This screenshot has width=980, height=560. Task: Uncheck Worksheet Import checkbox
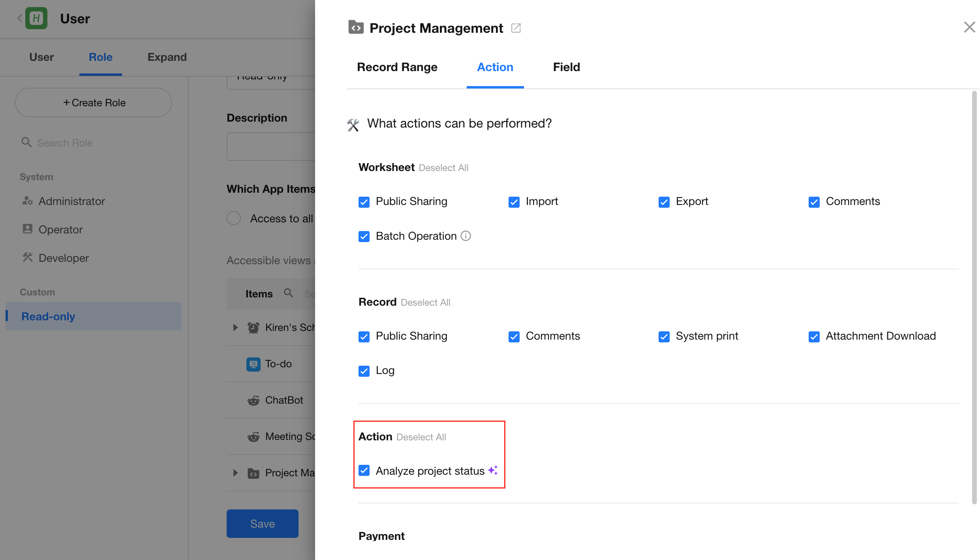click(514, 202)
